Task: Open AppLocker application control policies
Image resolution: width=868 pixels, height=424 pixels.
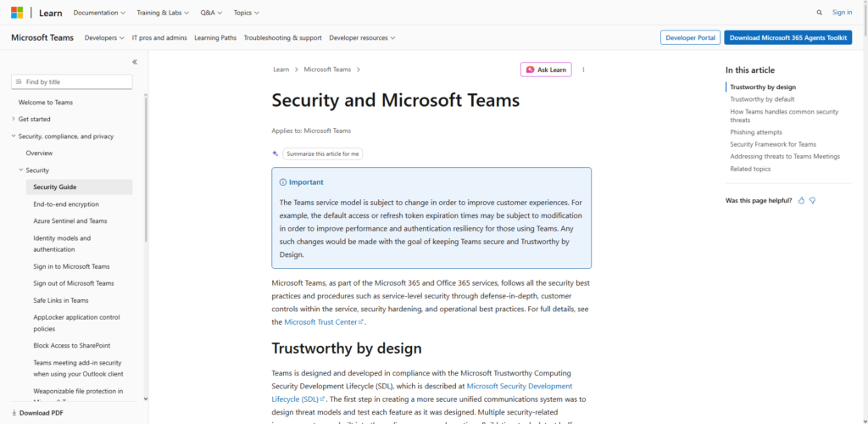Action: (76, 323)
